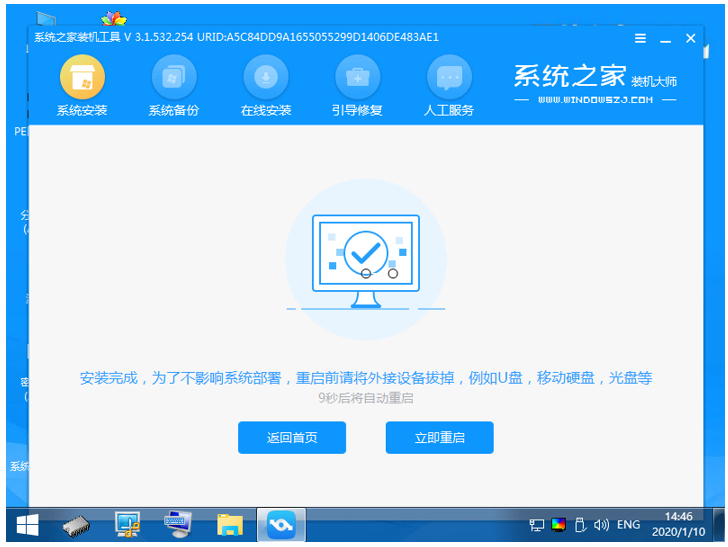Click 立即重启 to restart now

click(x=439, y=438)
